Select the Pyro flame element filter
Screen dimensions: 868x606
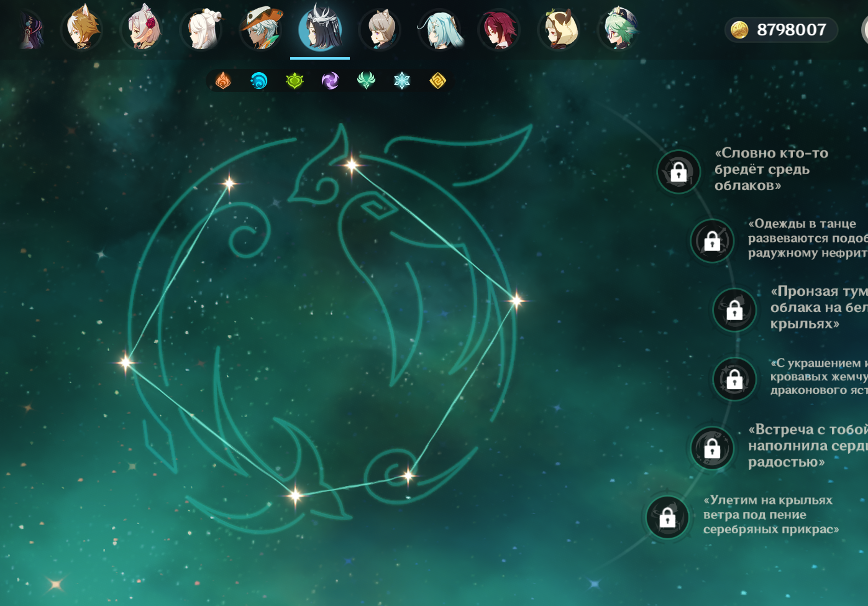click(x=223, y=81)
